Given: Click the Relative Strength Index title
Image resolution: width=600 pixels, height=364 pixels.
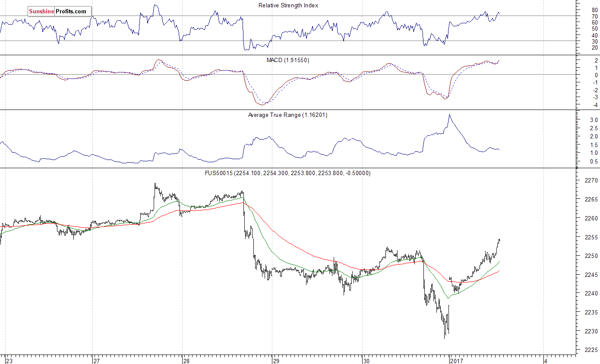Looking at the screenshot, I should [x=288, y=5].
